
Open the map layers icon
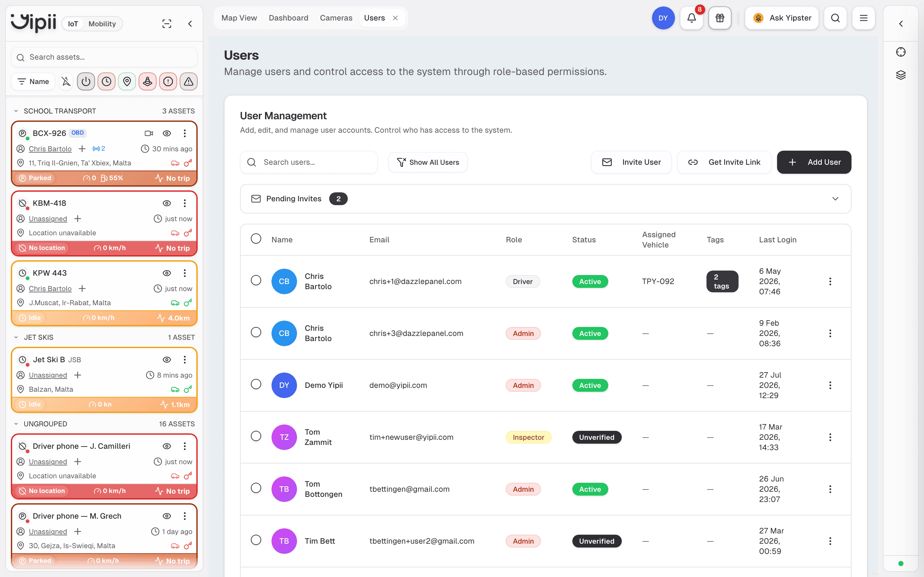tap(901, 75)
